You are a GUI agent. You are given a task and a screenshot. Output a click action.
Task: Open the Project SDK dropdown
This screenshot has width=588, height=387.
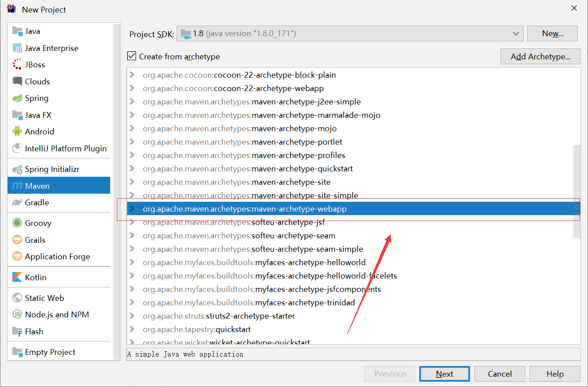[350, 33]
